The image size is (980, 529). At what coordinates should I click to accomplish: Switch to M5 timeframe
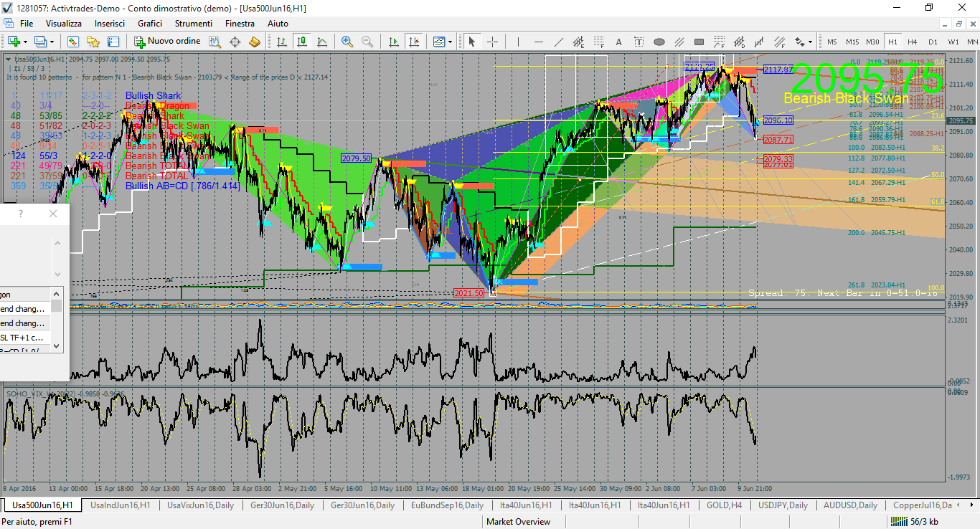tap(832, 42)
